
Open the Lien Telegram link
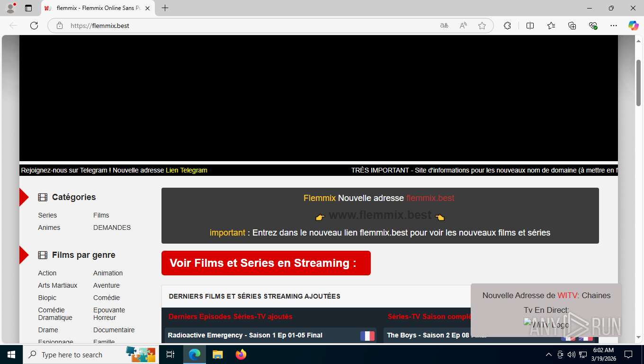[187, 170]
